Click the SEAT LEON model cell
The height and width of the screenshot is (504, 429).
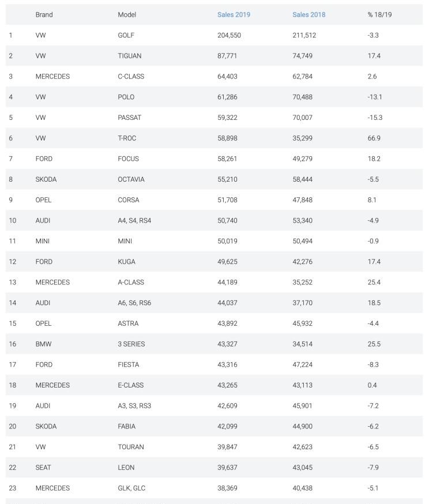126,467
